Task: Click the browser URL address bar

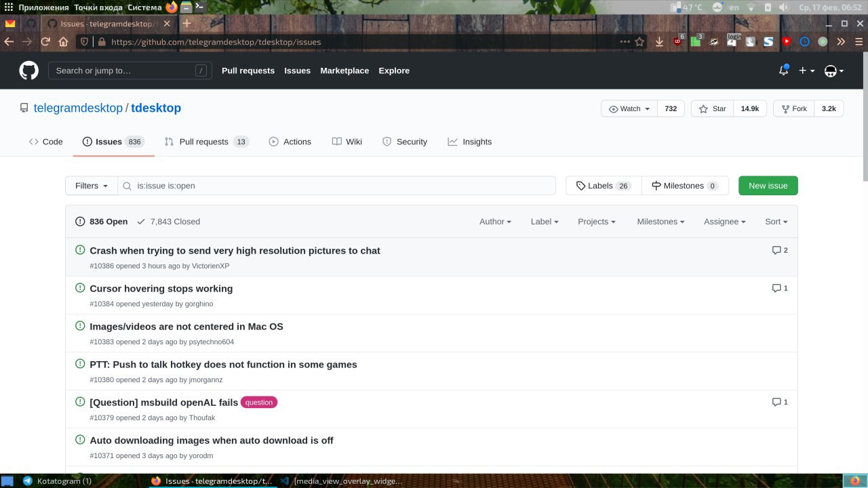Action: [x=363, y=41]
